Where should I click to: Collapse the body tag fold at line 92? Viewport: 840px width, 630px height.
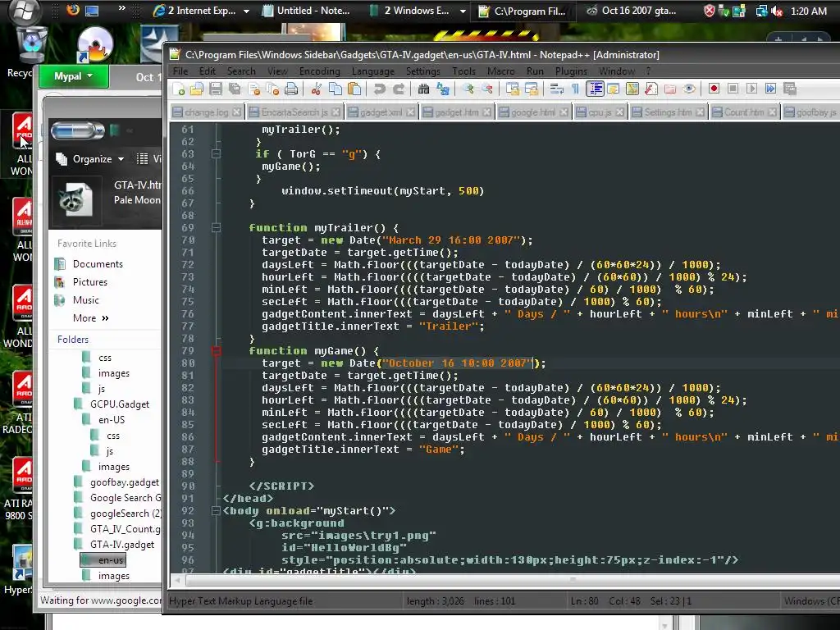tap(216, 511)
